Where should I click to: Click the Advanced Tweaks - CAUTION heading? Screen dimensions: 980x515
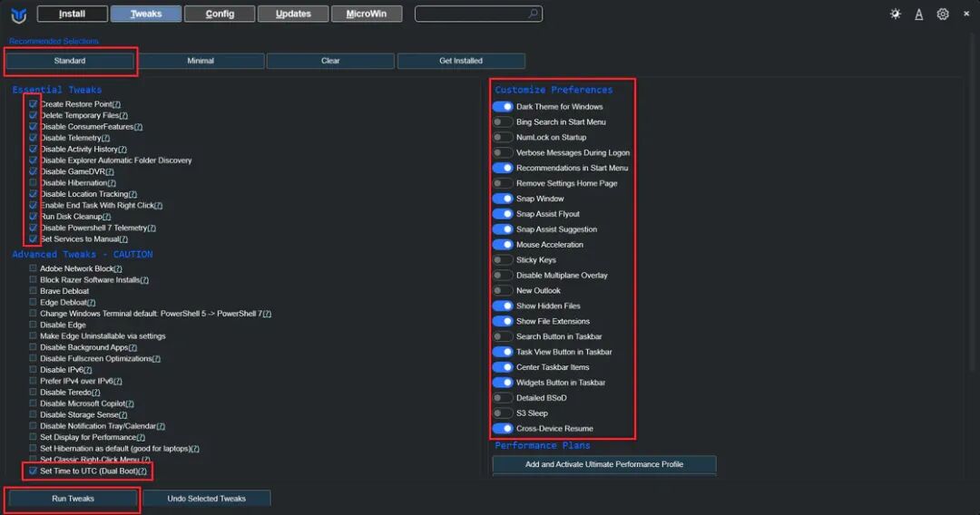coord(83,254)
